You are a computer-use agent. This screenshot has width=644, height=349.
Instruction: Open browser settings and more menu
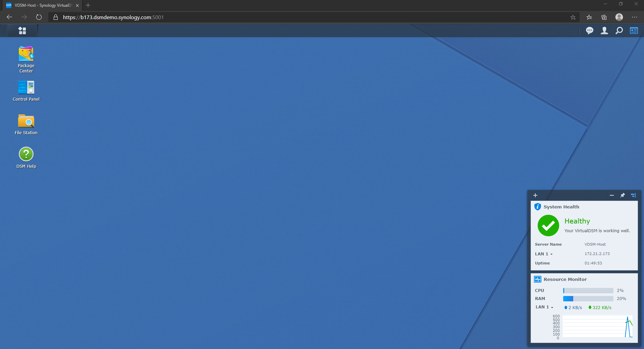pyautogui.click(x=635, y=17)
